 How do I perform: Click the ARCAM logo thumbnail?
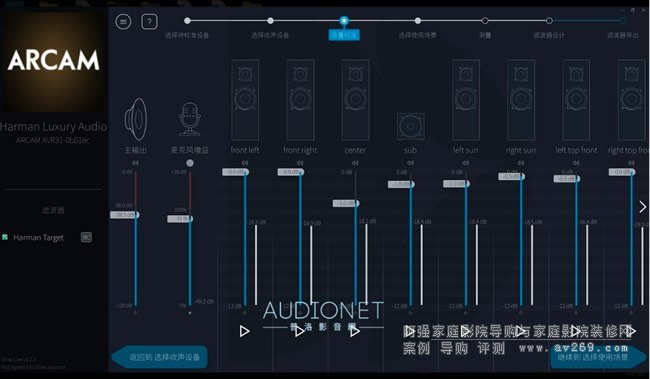(x=53, y=61)
